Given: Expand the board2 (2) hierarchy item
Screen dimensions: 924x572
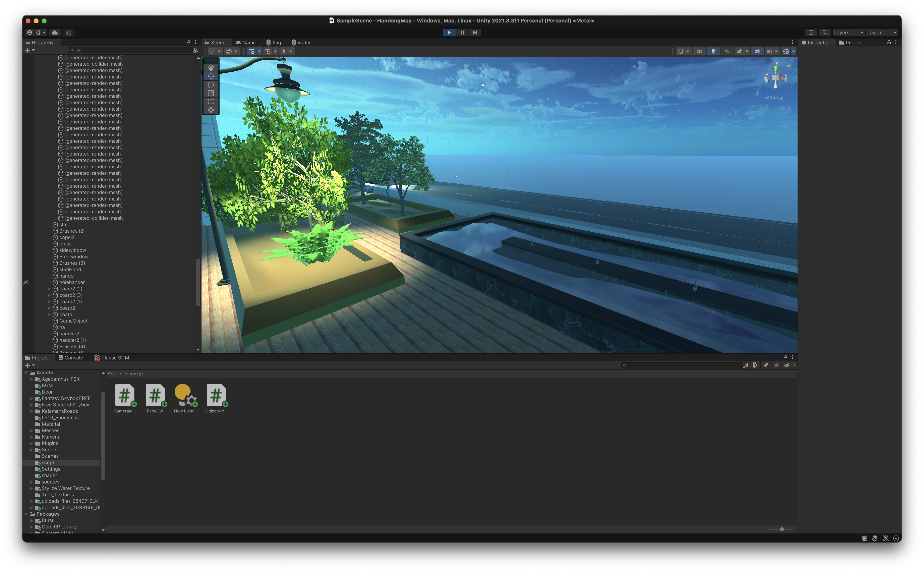Looking at the screenshot, I should (49, 289).
